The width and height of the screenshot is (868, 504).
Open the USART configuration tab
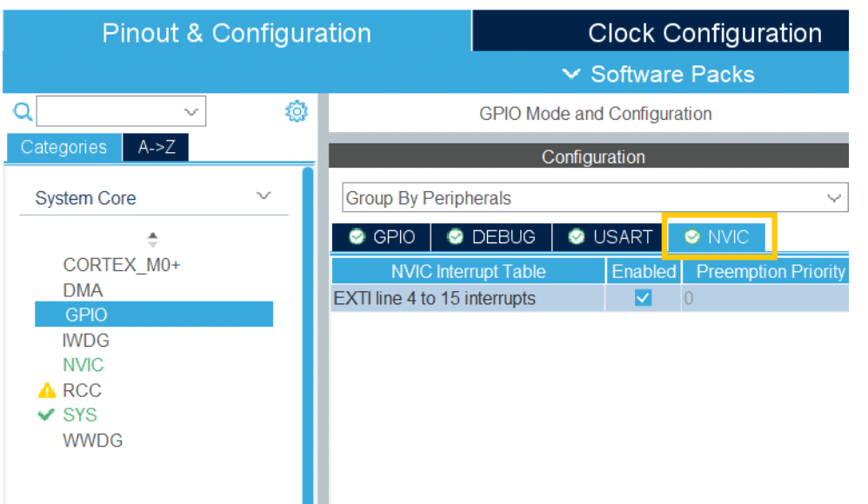(610, 237)
